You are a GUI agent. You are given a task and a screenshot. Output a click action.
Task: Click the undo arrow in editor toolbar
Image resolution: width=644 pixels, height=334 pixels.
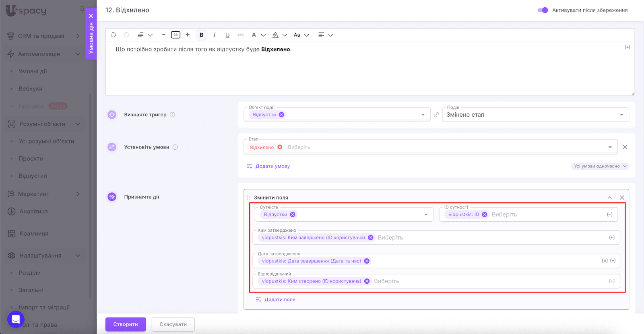point(114,35)
